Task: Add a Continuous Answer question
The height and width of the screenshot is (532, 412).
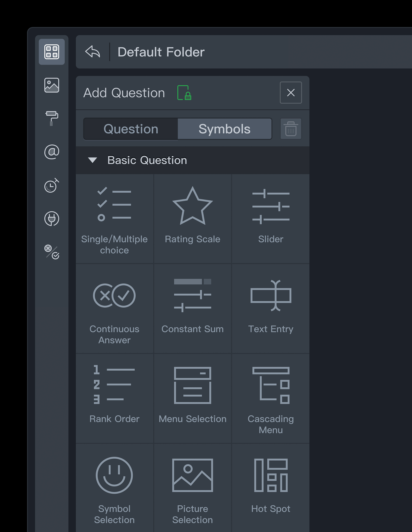Action: coord(115,309)
